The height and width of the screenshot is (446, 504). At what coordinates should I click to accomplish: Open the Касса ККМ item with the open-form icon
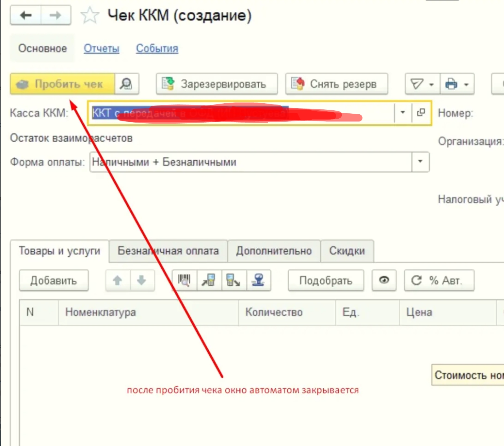pos(421,112)
